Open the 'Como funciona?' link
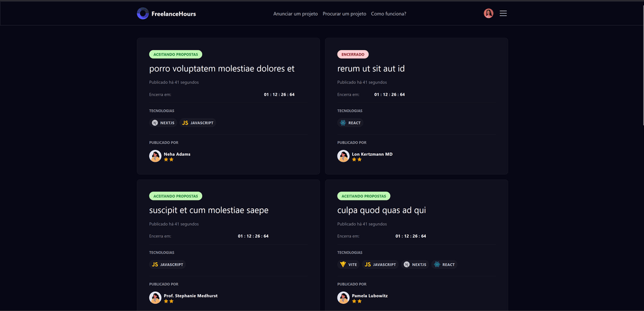Viewport: 644px width, 311px height. pyautogui.click(x=388, y=14)
